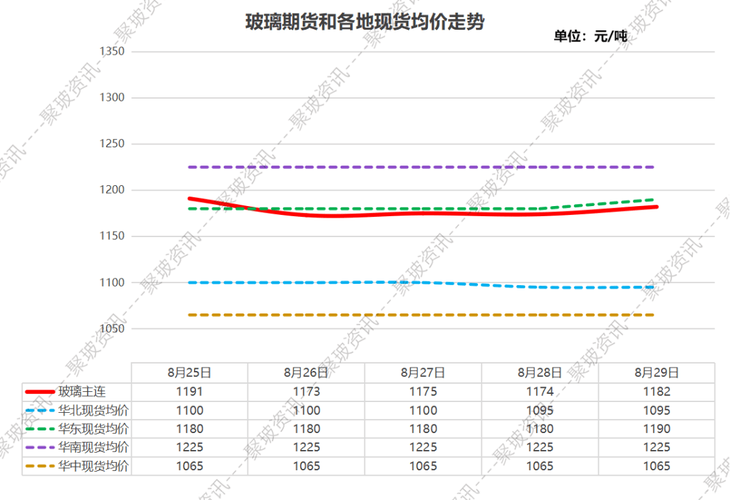730x500 pixels.
Task: Select the 1173 value in 玻璃主连 row
Action: tap(305, 392)
